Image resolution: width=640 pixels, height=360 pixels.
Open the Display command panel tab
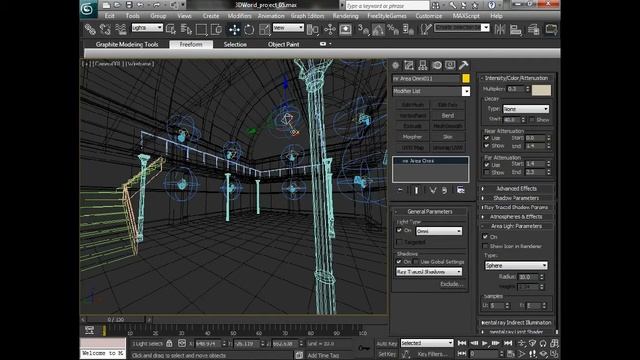click(450, 65)
